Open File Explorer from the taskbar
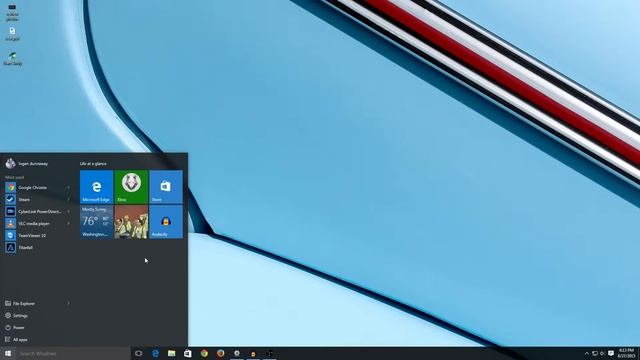The height and width of the screenshot is (360, 640). (x=171, y=353)
